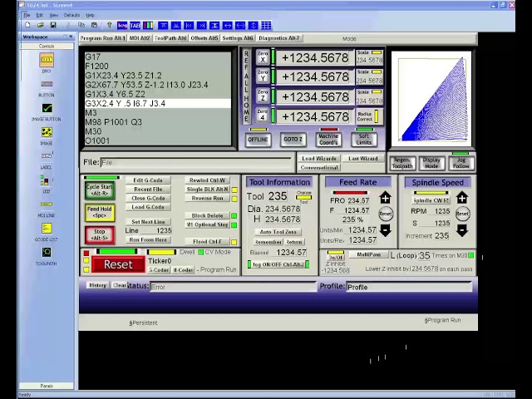Click the align right edges toolbar icon
The width and height of the screenshot is (532, 399).
pos(201,26)
